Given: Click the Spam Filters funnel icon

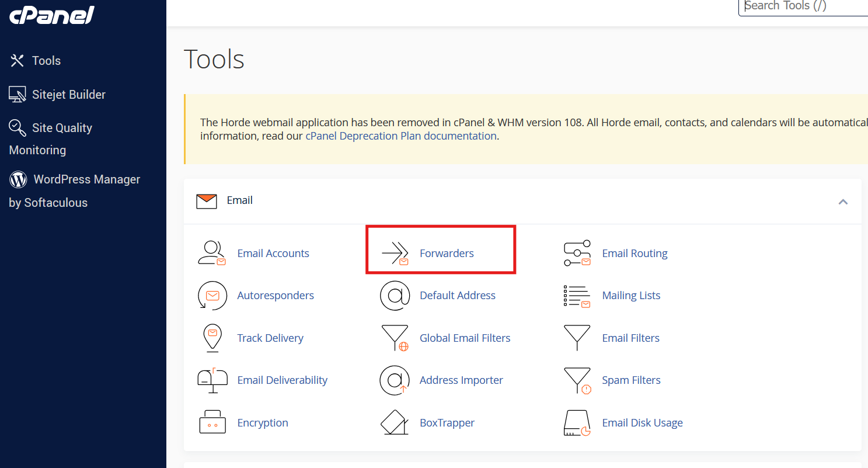Looking at the screenshot, I should tap(577, 380).
